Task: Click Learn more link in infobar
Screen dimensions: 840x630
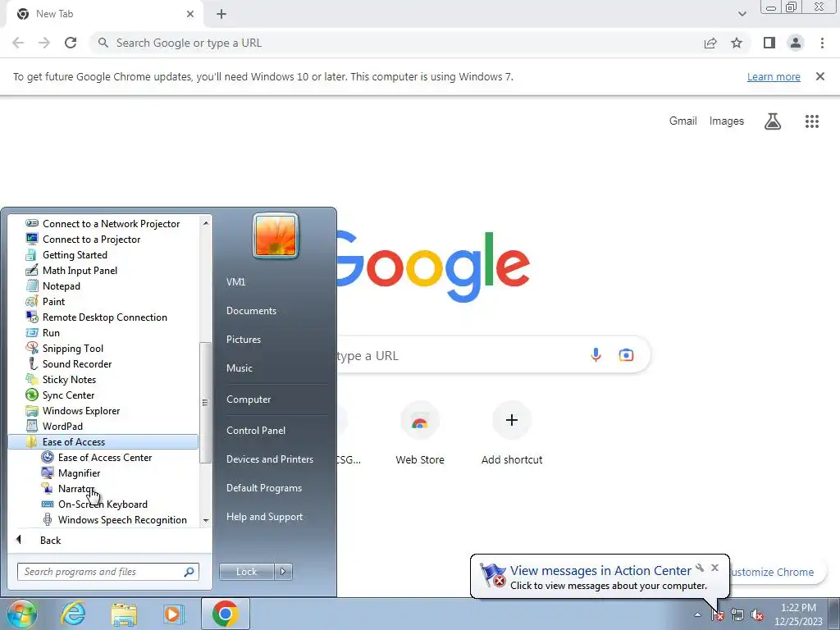Action: tap(774, 76)
